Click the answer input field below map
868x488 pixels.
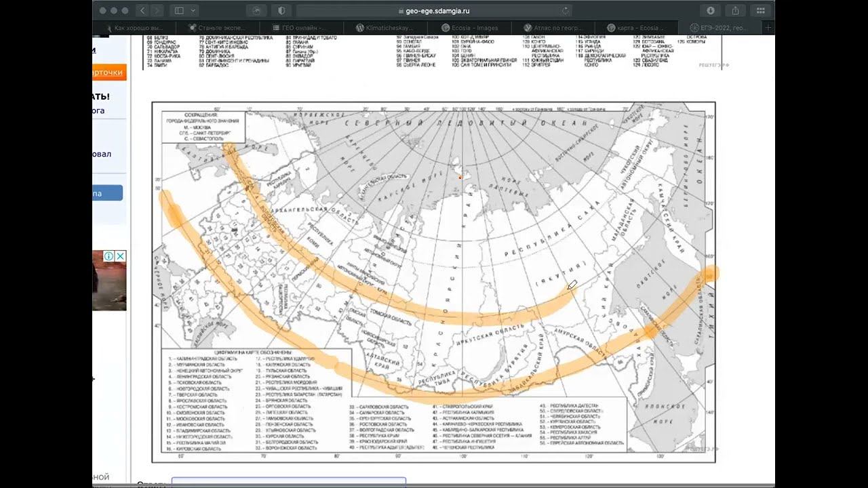coord(289,482)
